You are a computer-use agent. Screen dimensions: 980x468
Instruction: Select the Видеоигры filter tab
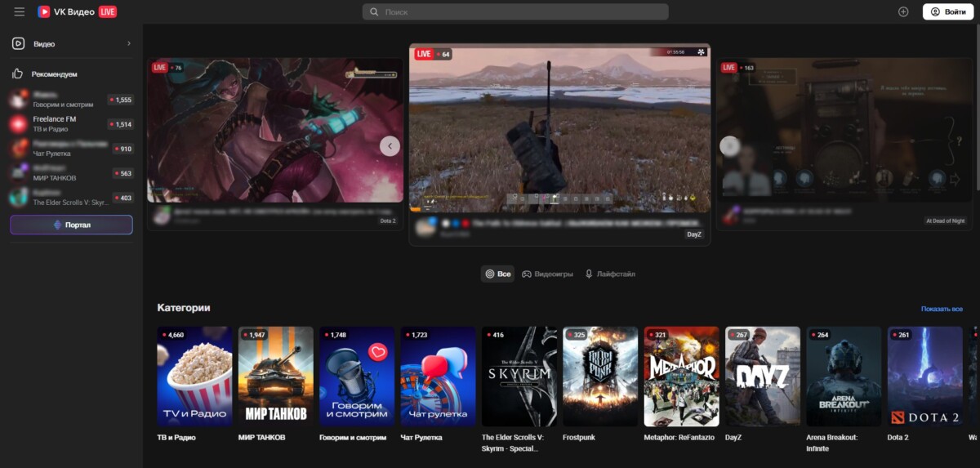coord(549,274)
